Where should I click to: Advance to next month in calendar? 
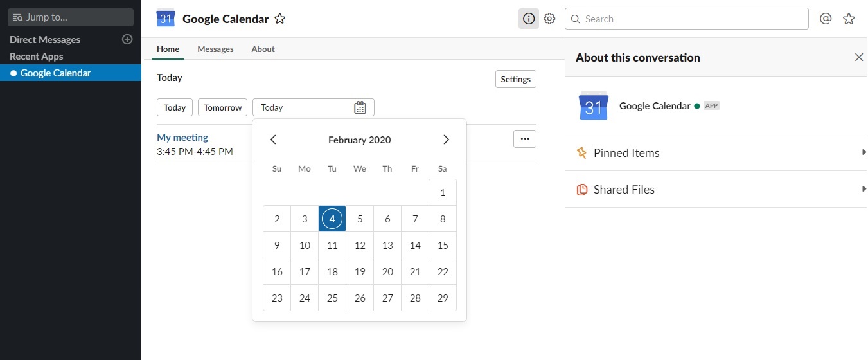click(446, 139)
